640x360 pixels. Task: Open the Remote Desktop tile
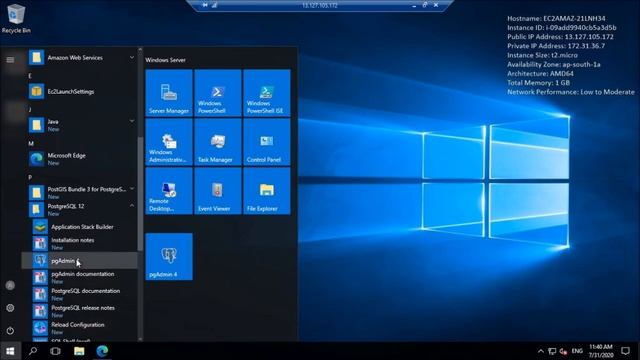click(x=169, y=191)
